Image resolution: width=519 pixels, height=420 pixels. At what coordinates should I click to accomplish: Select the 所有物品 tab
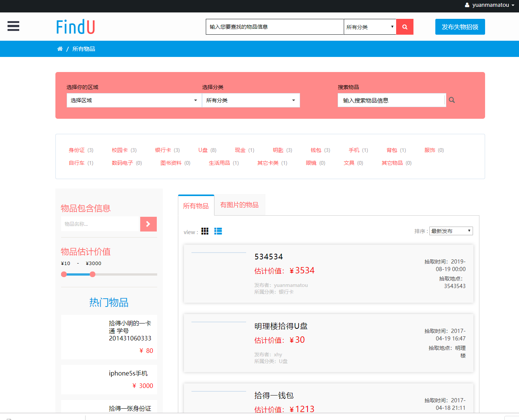coord(196,205)
